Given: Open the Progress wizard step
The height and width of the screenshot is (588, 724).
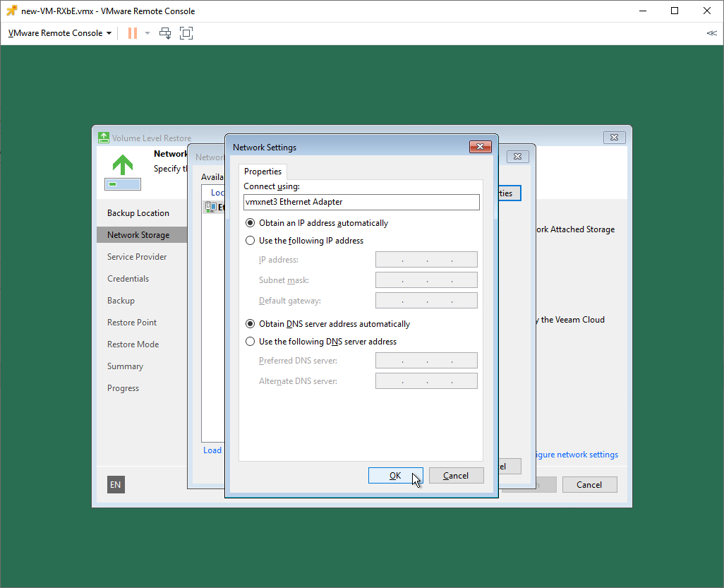Looking at the screenshot, I should point(123,388).
